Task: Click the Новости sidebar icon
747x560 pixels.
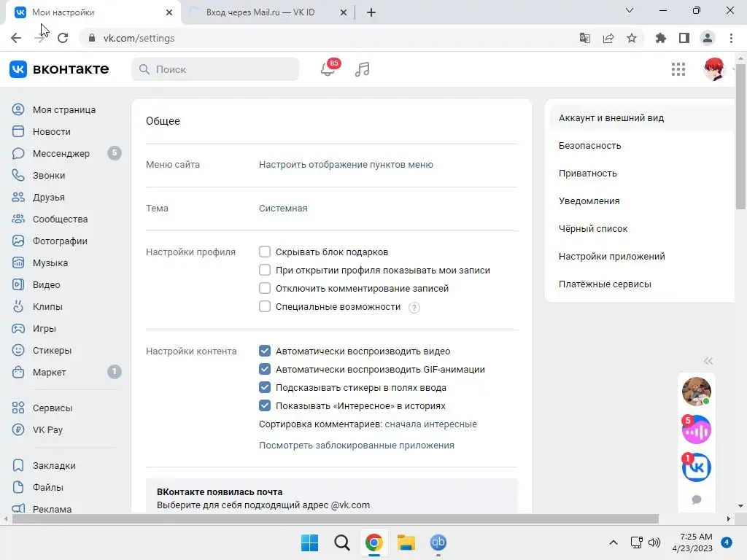Action: (18, 131)
